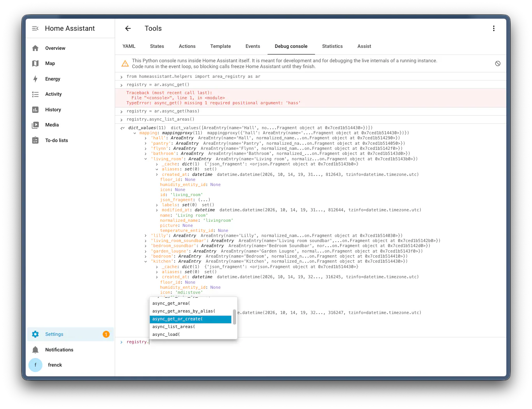This screenshot has height=409, width=532.
Task: Open the Actions tab
Action: 187,46
